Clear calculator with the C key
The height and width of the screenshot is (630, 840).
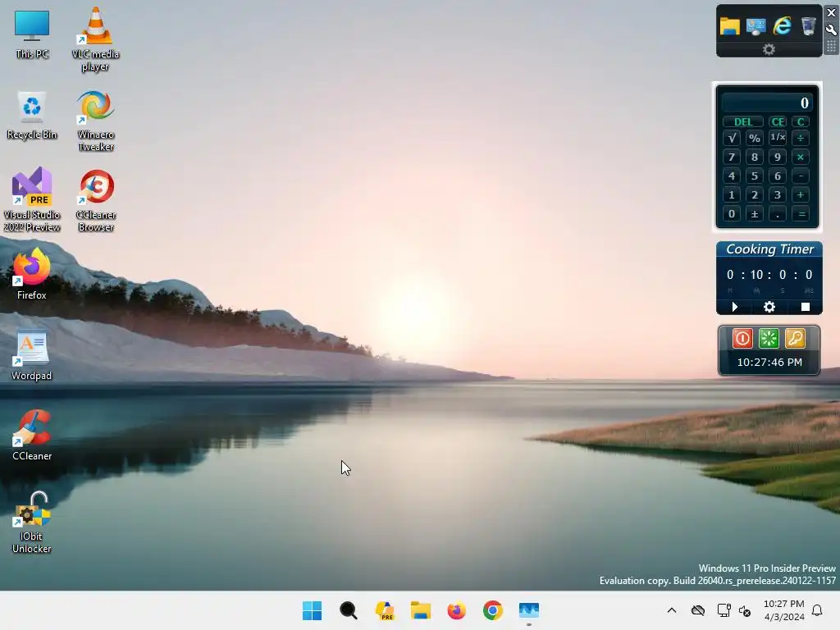[x=801, y=121]
